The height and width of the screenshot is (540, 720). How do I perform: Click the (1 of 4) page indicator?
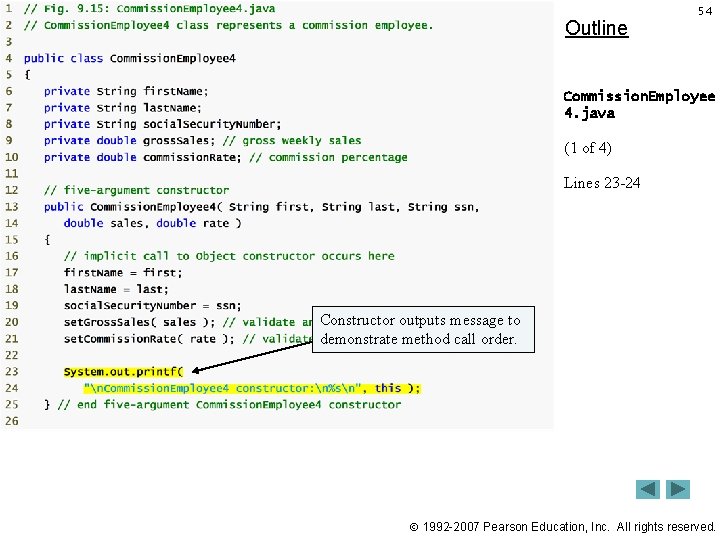point(588,148)
